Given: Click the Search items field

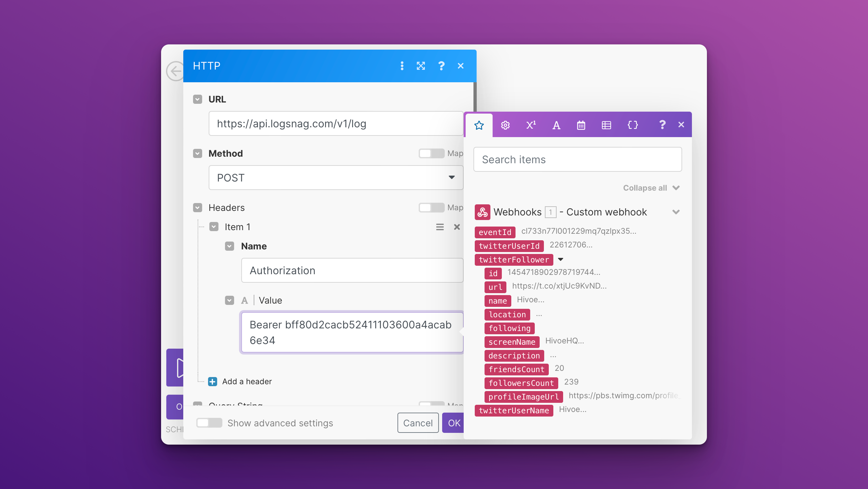Looking at the screenshot, I should pos(577,159).
